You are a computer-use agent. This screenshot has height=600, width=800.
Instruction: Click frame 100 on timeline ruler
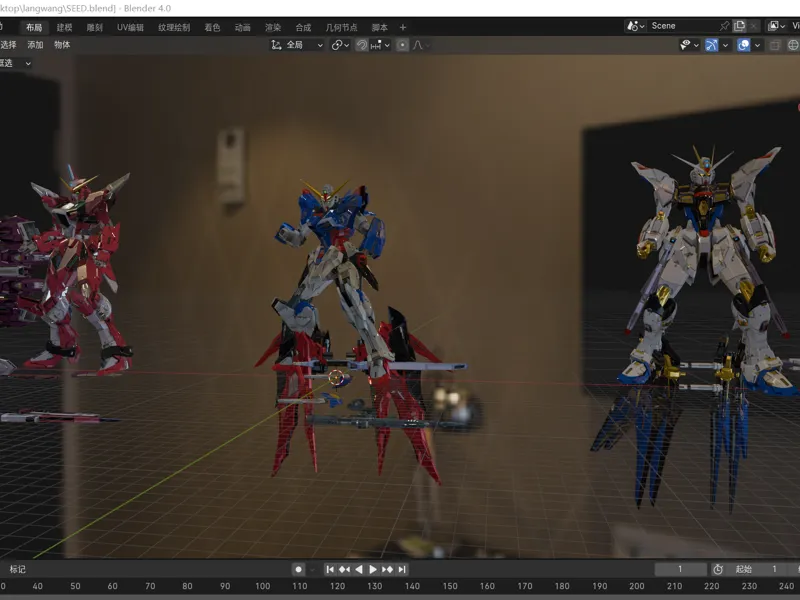tap(262, 586)
